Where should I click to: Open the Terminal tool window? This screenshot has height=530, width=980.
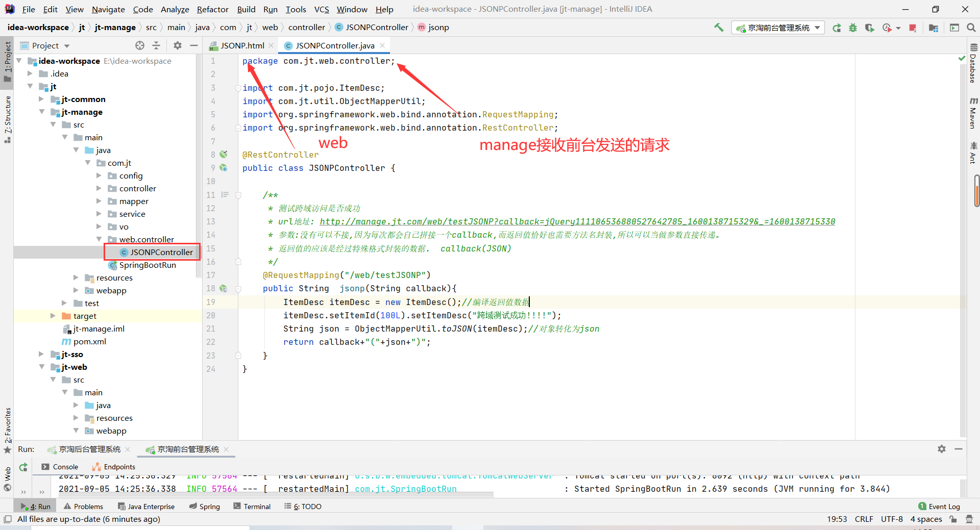(x=252, y=507)
